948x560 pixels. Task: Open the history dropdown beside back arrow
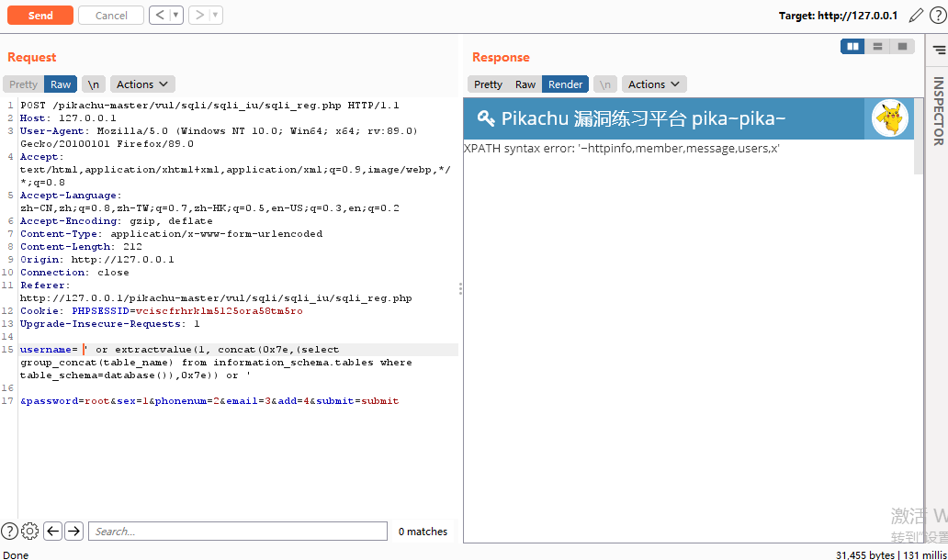coord(176,15)
